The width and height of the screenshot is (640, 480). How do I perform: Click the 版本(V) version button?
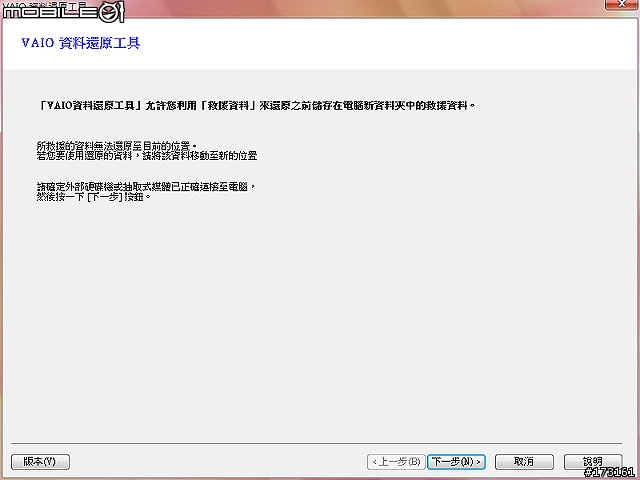click(x=40, y=462)
